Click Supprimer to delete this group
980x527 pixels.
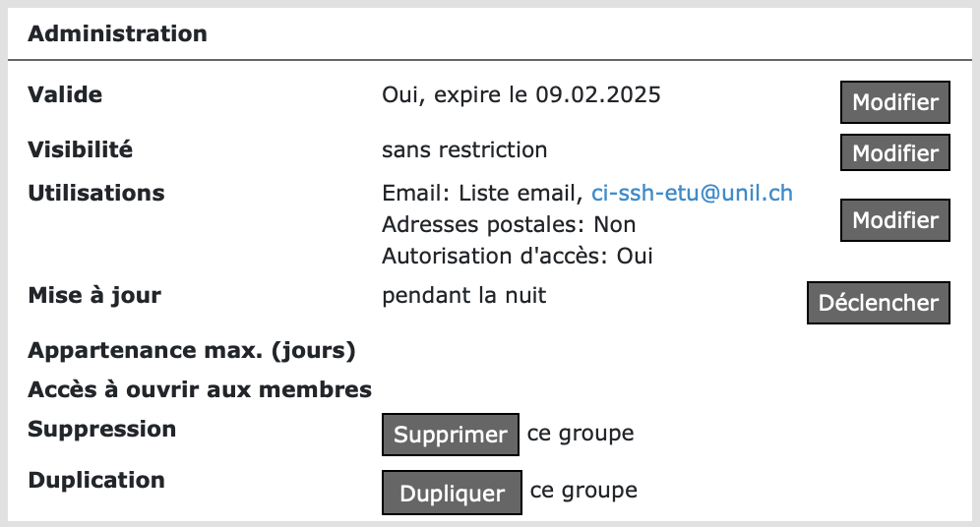coord(450,435)
